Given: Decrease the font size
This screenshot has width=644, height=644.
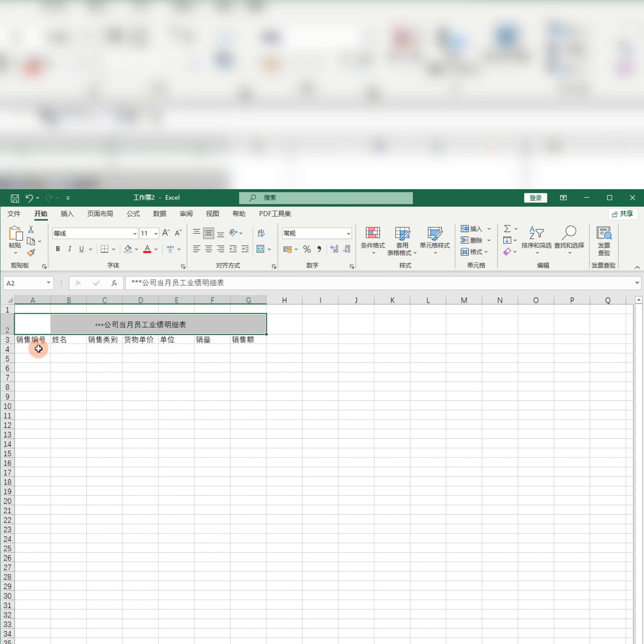Looking at the screenshot, I should click(178, 233).
